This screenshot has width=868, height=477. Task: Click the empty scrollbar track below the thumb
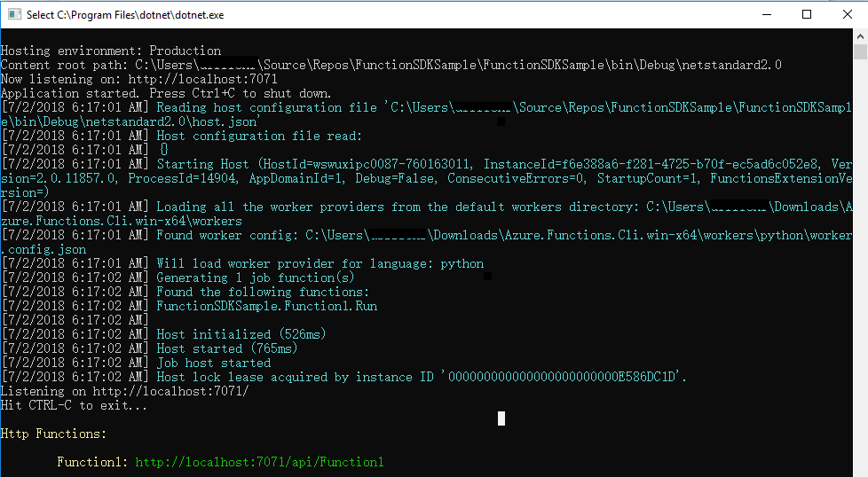(860, 266)
